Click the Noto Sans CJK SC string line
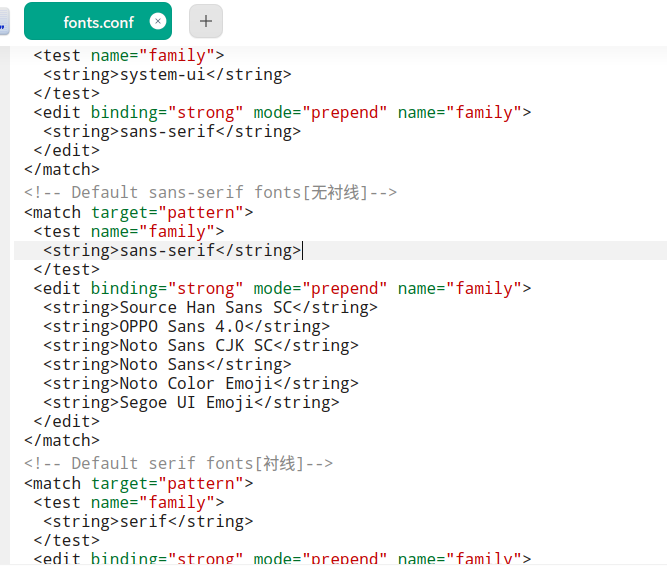Screen dimensions: 667x566 pyautogui.click(x=201, y=346)
